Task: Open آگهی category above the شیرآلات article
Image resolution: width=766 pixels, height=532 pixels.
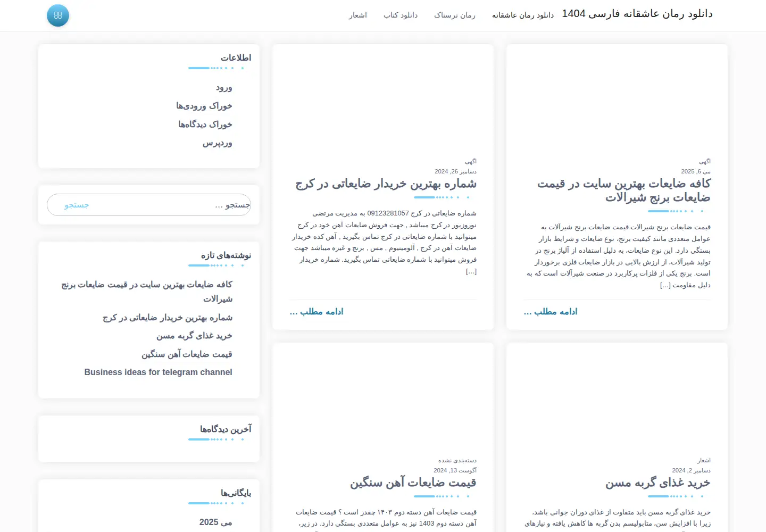Action: point(705,161)
